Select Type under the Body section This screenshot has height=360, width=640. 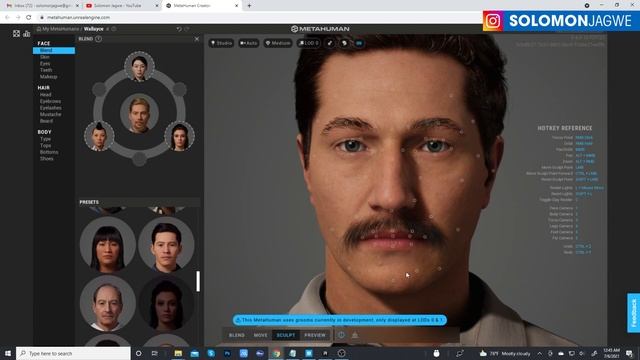[x=45, y=139]
